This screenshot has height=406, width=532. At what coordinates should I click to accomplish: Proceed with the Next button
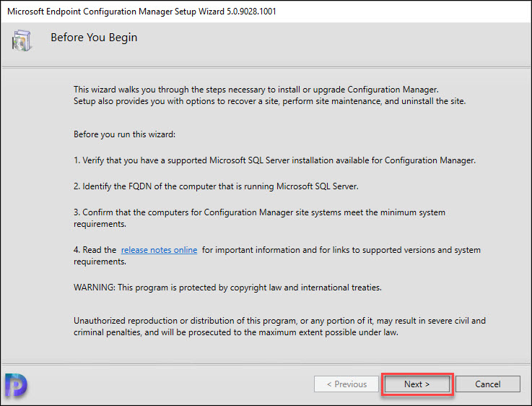417,384
